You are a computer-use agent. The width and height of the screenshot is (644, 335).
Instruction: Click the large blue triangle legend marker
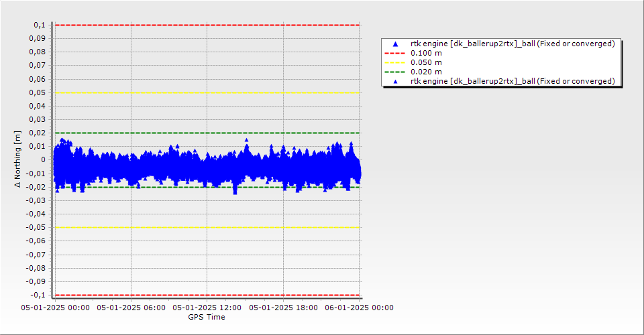click(x=395, y=44)
